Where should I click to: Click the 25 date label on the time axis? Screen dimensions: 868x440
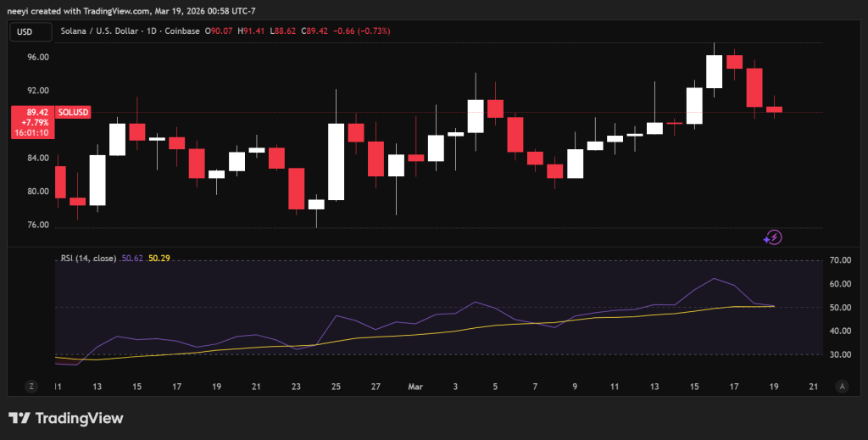[x=336, y=387]
